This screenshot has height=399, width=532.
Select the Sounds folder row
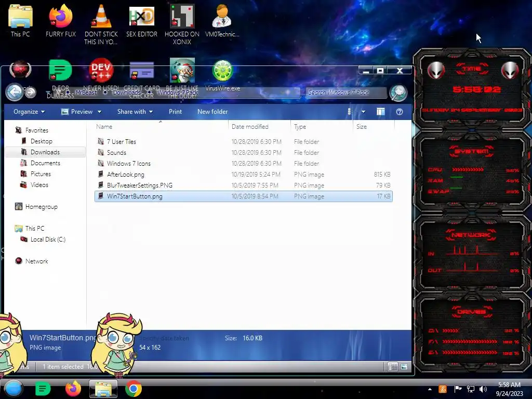(x=244, y=152)
